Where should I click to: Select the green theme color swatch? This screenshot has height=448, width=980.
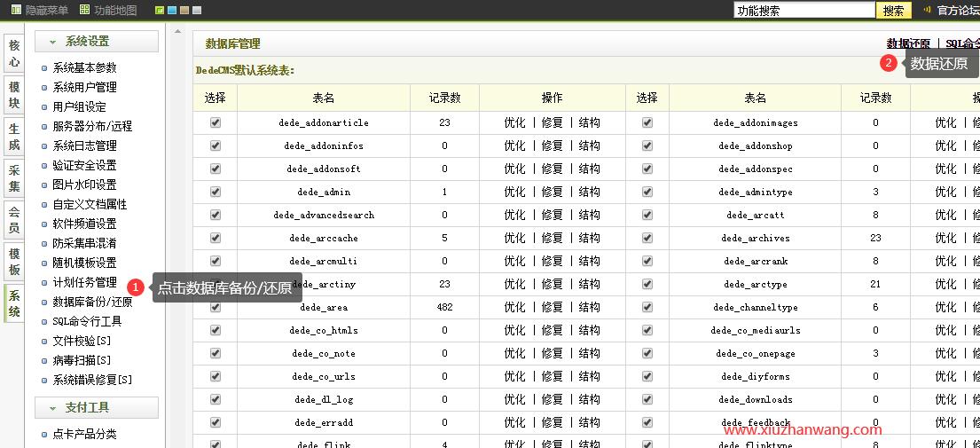(160, 11)
